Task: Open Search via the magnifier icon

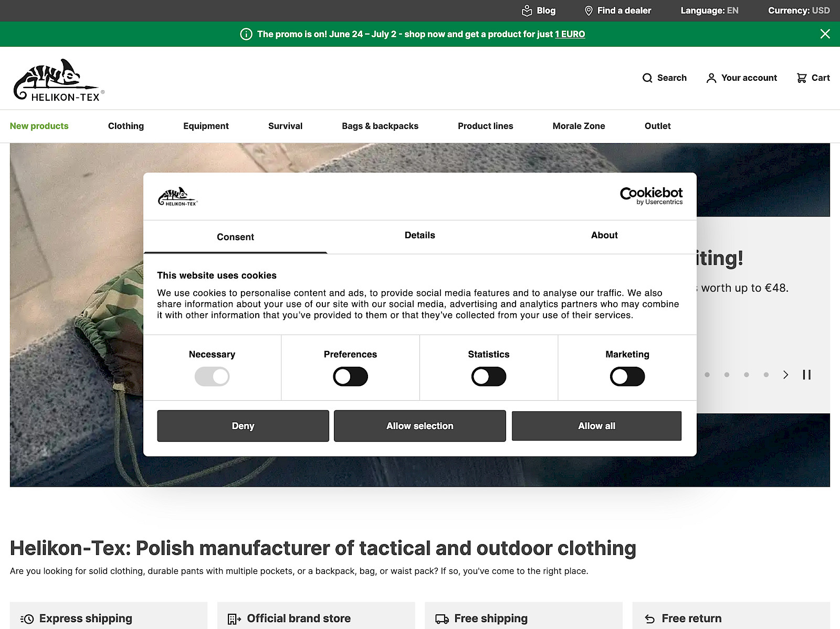Action: (x=647, y=78)
